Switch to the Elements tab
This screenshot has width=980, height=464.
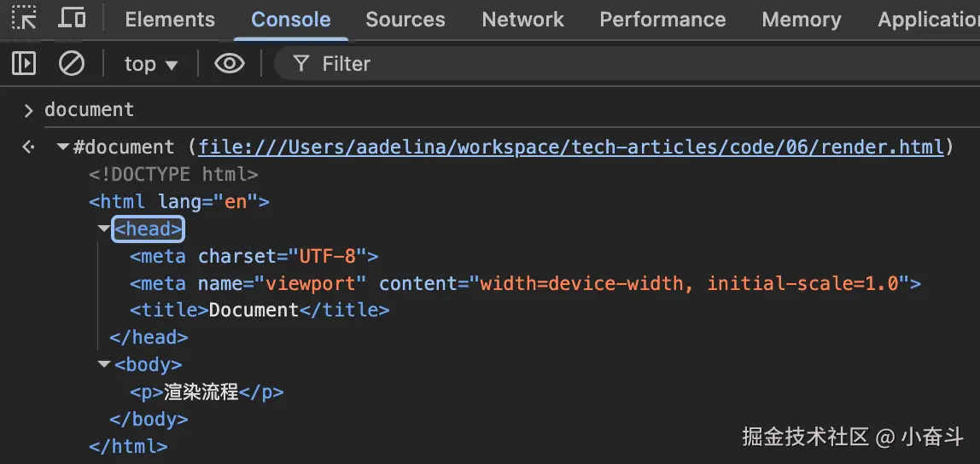pyautogui.click(x=170, y=20)
